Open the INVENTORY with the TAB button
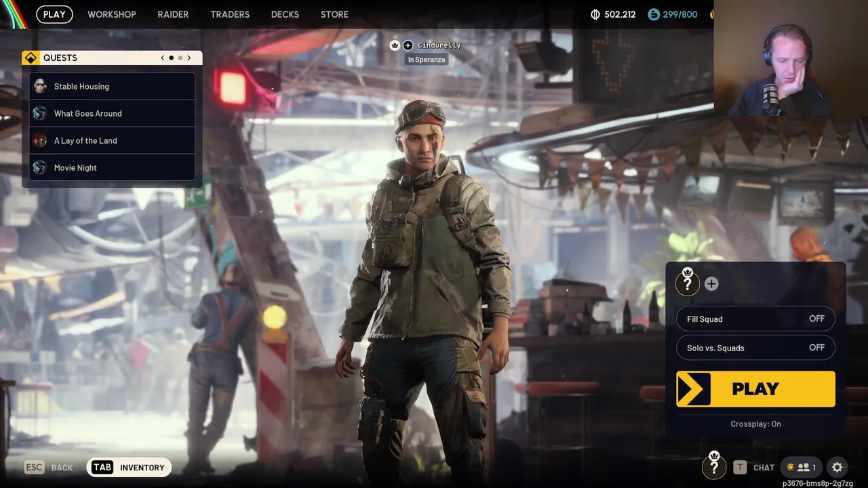 pos(129,467)
